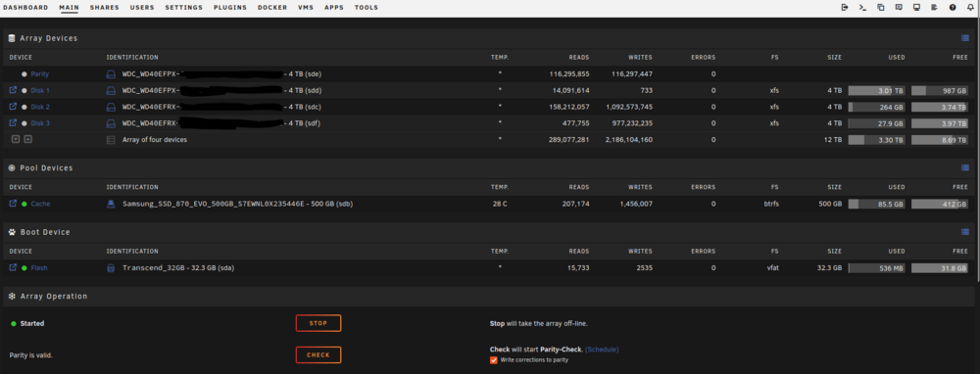Click the drive icon in Disk 1 row
The image size is (980, 374).
111,90
